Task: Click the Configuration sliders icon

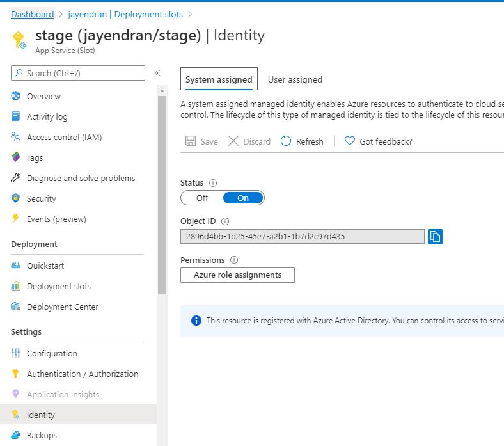Action: click(15, 353)
